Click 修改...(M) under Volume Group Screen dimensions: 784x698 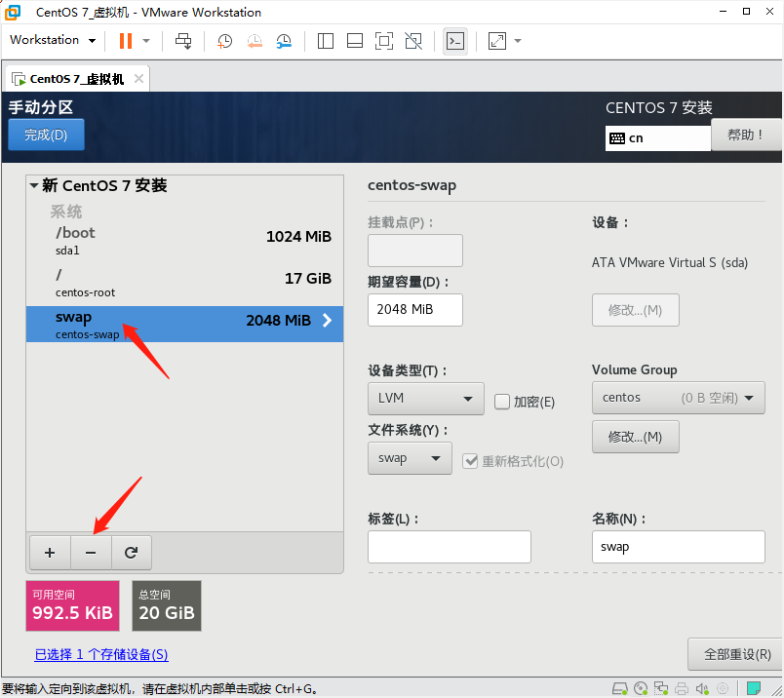pyautogui.click(x=635, y=437)
